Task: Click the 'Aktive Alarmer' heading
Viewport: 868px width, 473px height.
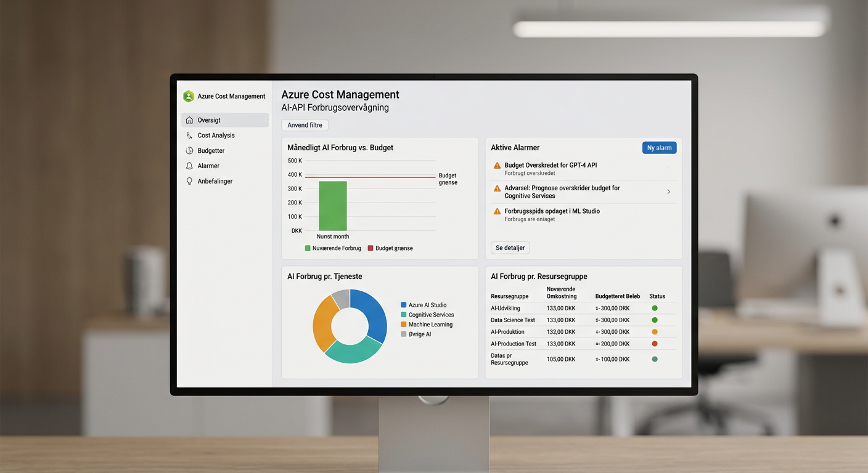Action: pos(515,148)
